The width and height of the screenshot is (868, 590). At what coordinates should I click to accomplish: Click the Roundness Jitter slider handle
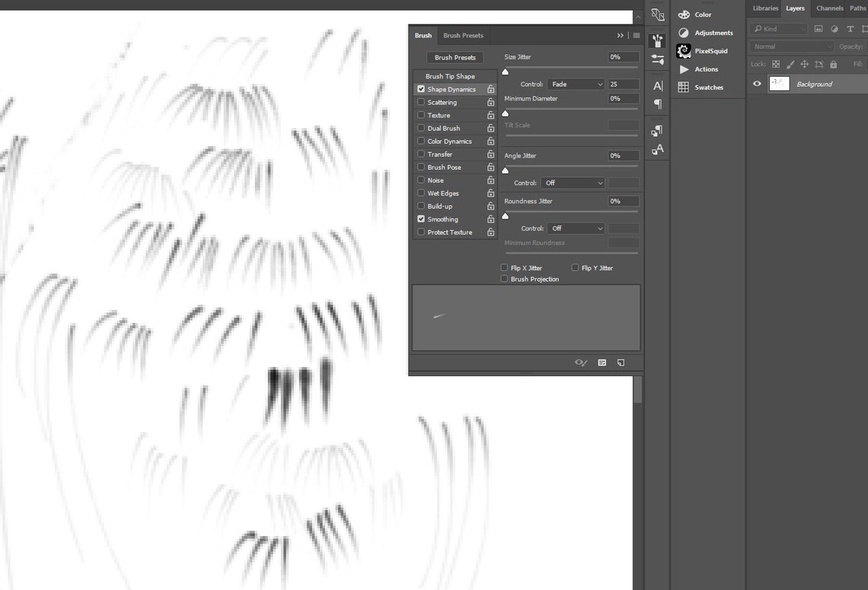point(505,216)
